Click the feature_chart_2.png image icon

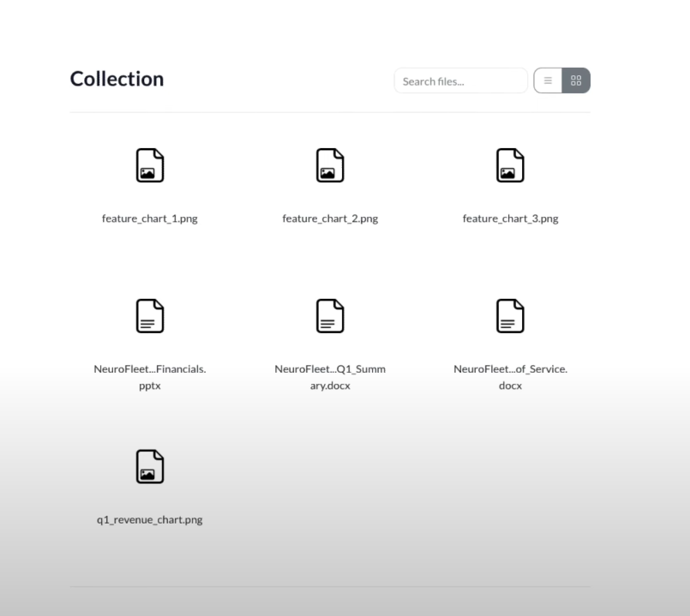tap(330, 165)
